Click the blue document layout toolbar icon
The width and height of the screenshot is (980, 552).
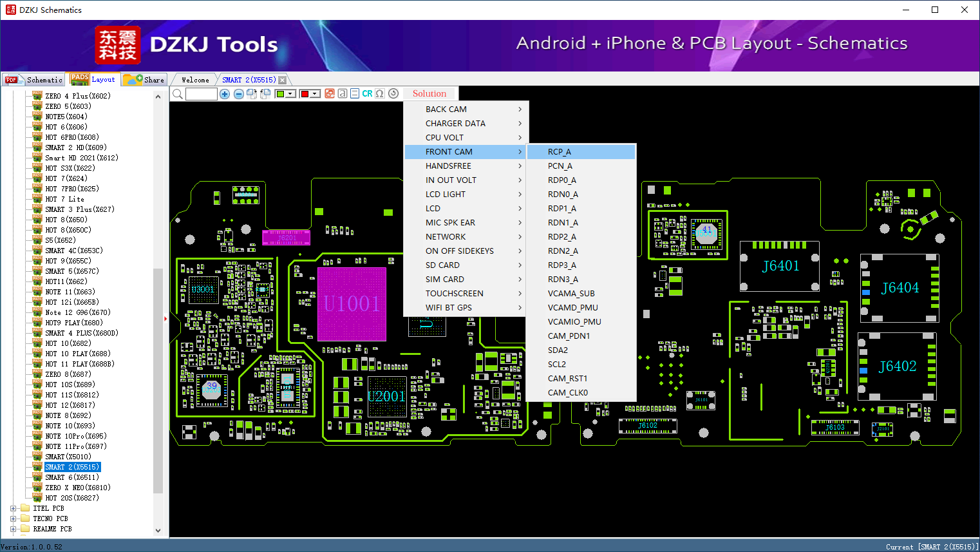pos(355,93)
